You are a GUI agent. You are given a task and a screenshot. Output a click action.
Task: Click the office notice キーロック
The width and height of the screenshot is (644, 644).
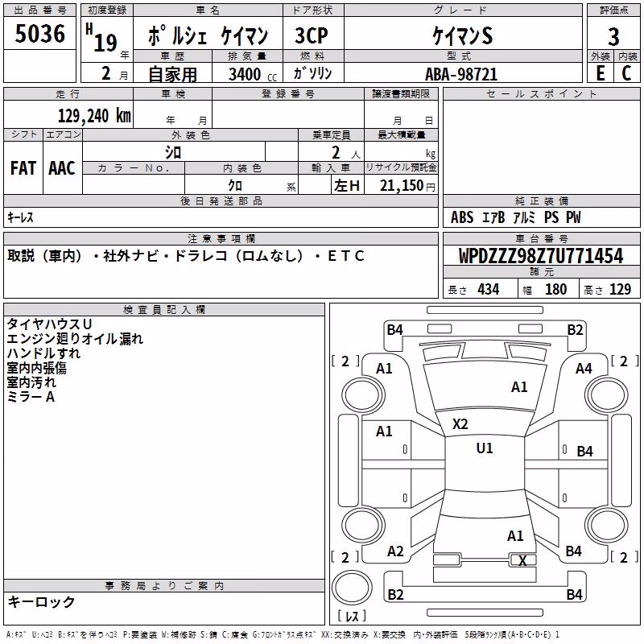(42, 601)
